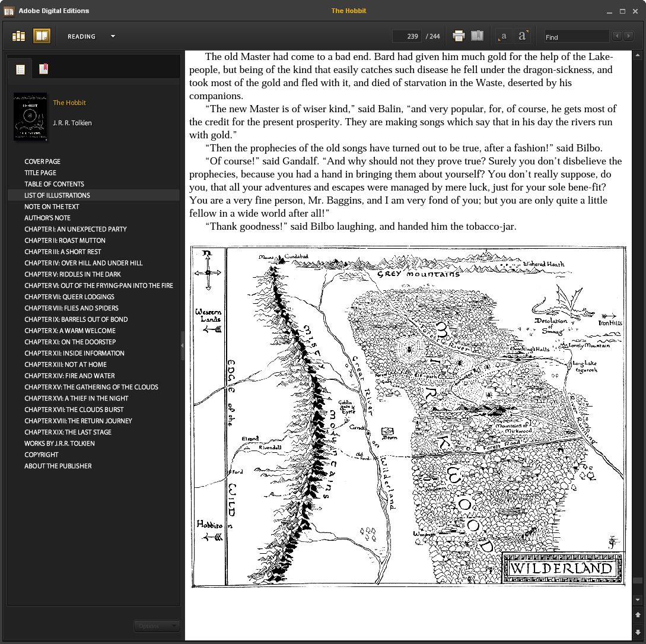The image size is (646, 644).
Task: Collapse the navigation panel with divider handle
Action: (x=182, y=345)
